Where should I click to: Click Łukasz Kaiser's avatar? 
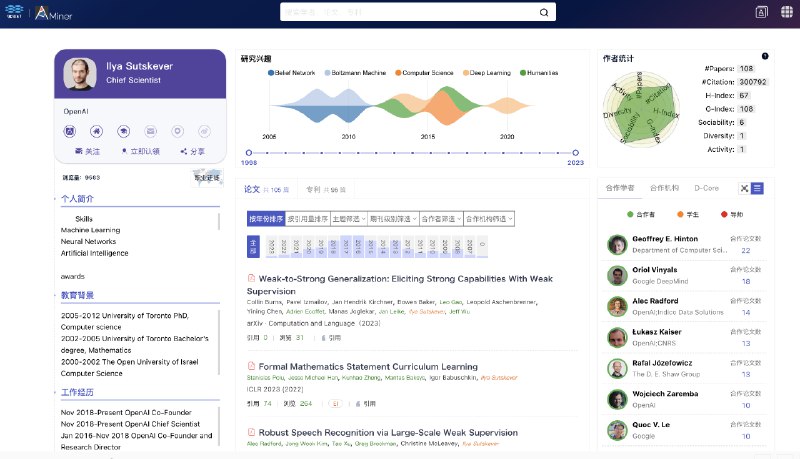pyautogui.click(x=617, y=338)
